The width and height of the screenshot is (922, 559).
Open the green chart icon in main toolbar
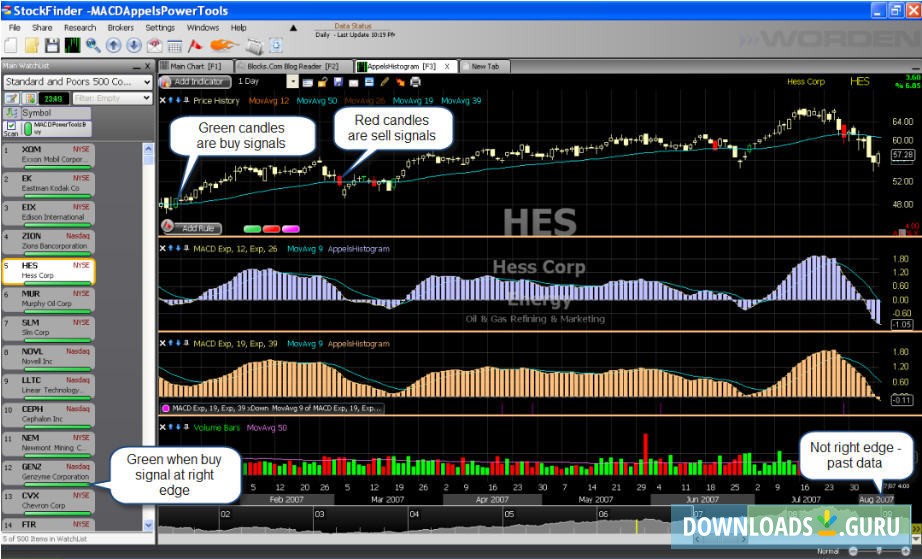point(72,46)
